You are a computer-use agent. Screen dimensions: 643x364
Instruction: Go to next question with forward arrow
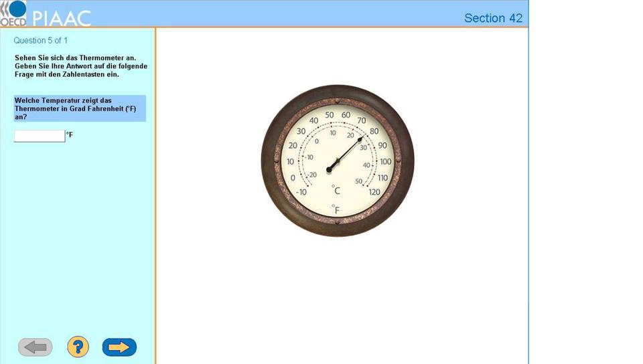click(119, 347)
